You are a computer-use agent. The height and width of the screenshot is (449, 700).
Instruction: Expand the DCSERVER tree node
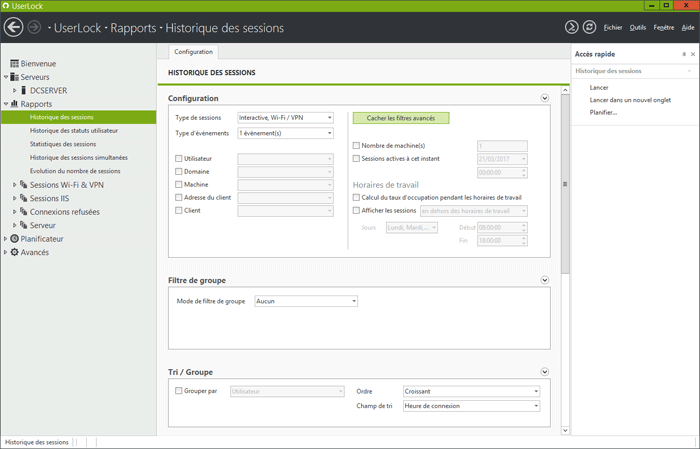(15, 90)
